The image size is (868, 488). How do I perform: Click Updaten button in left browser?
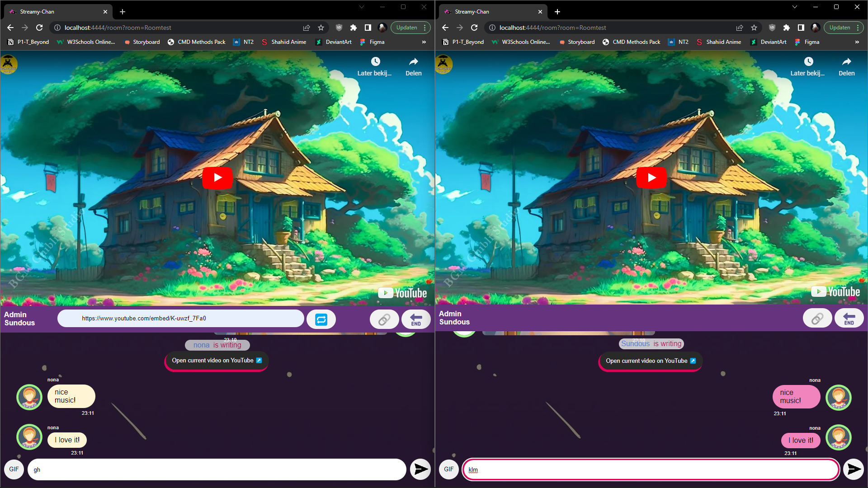coord(406,28)
